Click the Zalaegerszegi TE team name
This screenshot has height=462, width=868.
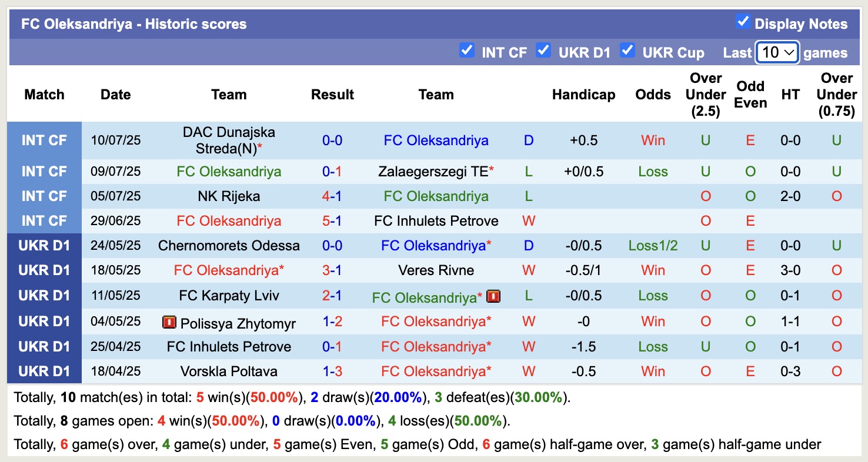[x=433, y=171]
